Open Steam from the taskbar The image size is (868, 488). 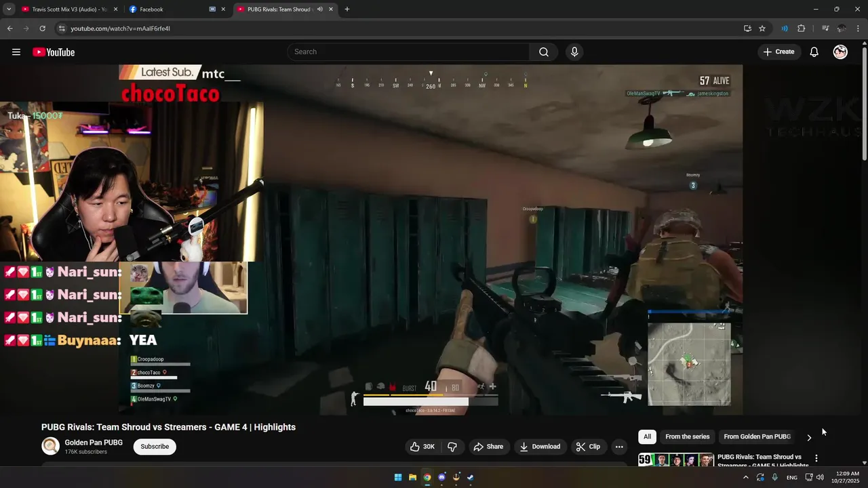(471, 477)
